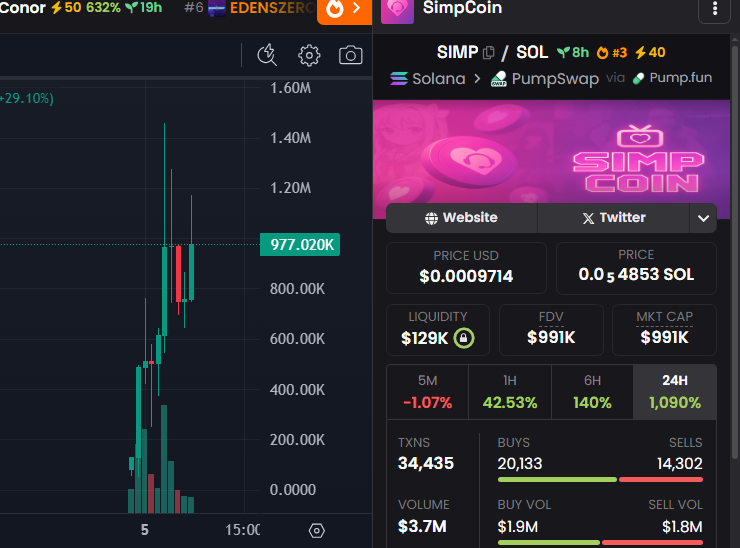
Task: Click the SOL price value box
Action: (636, 268)
